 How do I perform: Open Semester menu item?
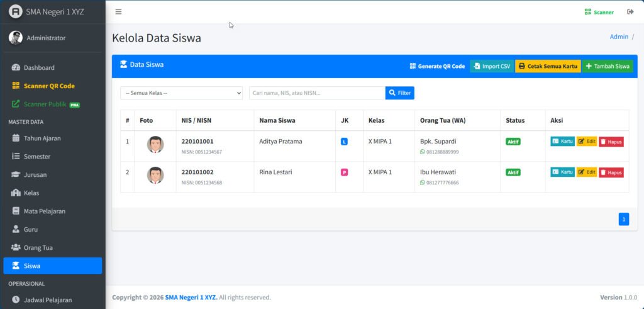pos(53,156)
